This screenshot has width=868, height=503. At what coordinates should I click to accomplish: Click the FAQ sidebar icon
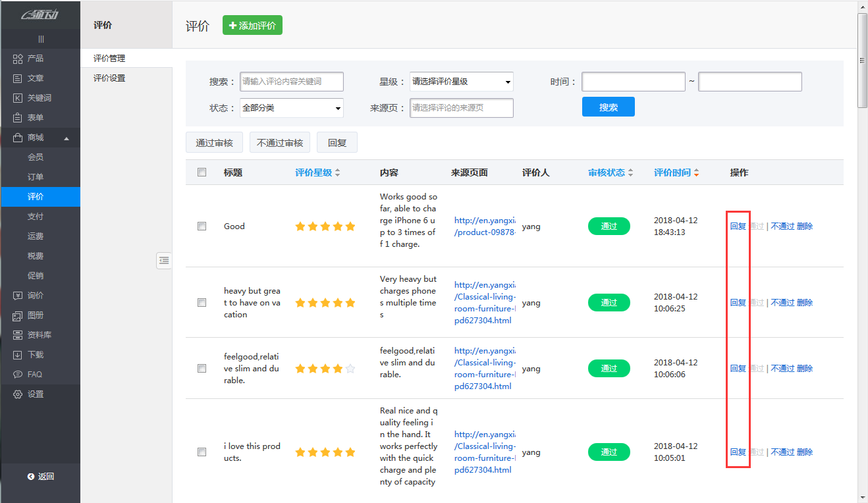point(33,374)
